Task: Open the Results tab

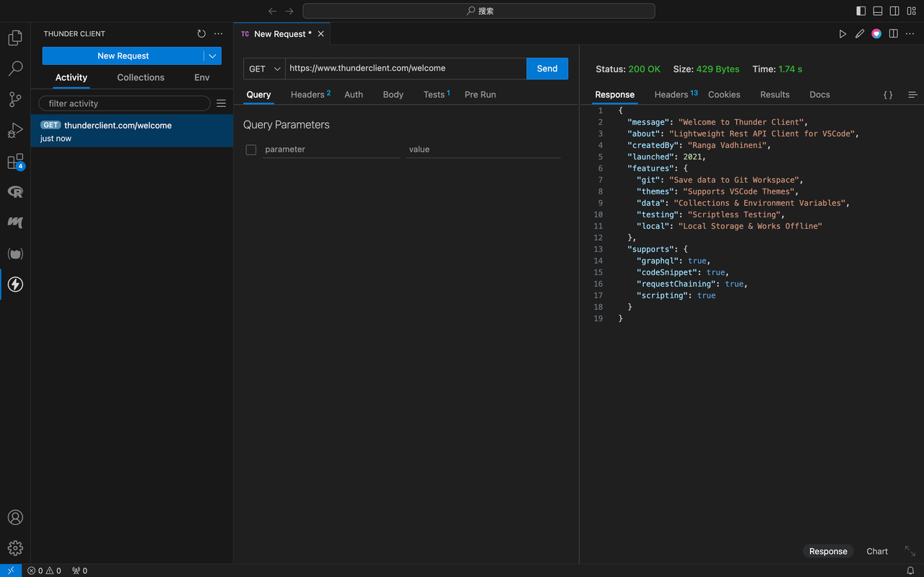Action: (x=775, y=95)
